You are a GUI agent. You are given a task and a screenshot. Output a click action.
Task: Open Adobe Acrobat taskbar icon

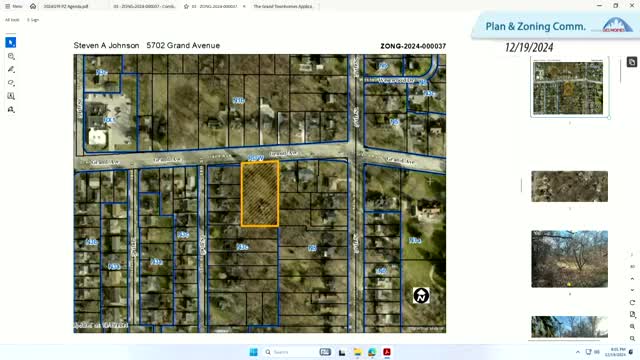(x=387, y=352)
